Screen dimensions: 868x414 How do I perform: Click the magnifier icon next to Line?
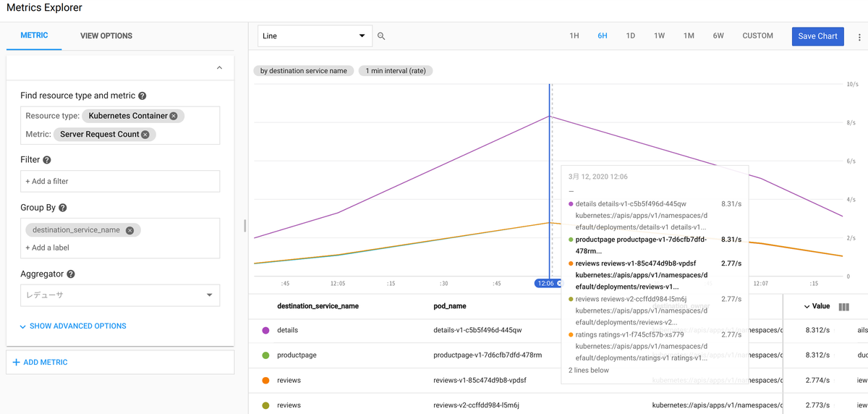tap(381, 36)
